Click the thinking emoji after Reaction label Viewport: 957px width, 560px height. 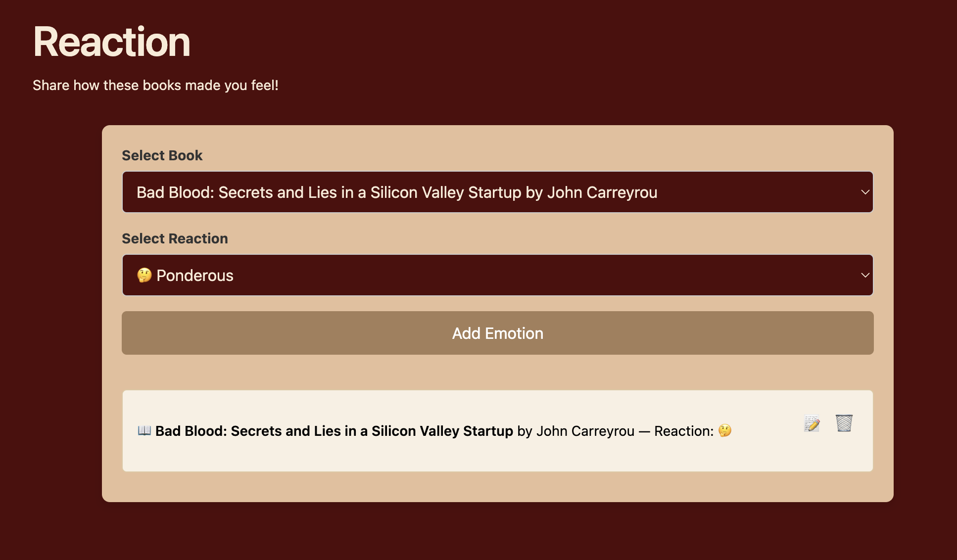coord(725,431)
